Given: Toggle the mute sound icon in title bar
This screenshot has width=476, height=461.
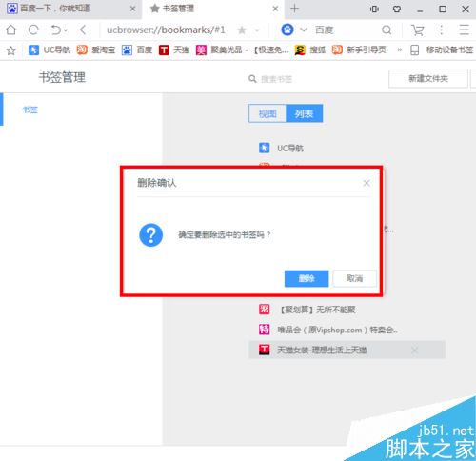Looking at the screenshot, I should 374,9.
